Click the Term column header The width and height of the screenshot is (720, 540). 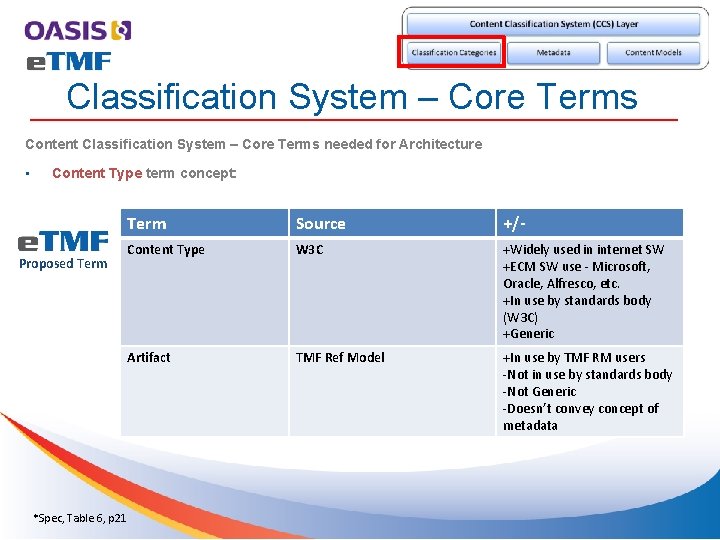coord(204,223)
